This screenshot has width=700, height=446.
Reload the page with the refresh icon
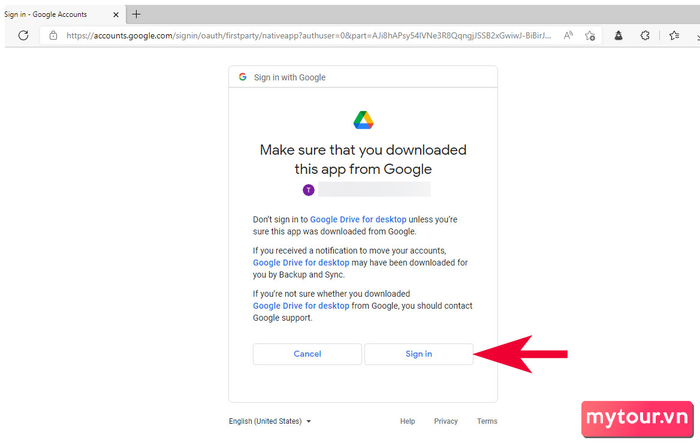click(x=23, y=35)
